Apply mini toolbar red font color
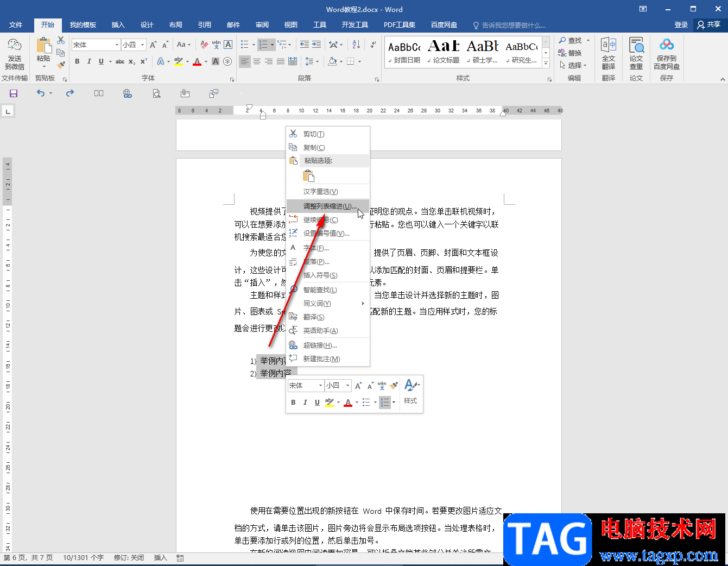This screenshot has height=566, width=728. (x=348, y=403)
